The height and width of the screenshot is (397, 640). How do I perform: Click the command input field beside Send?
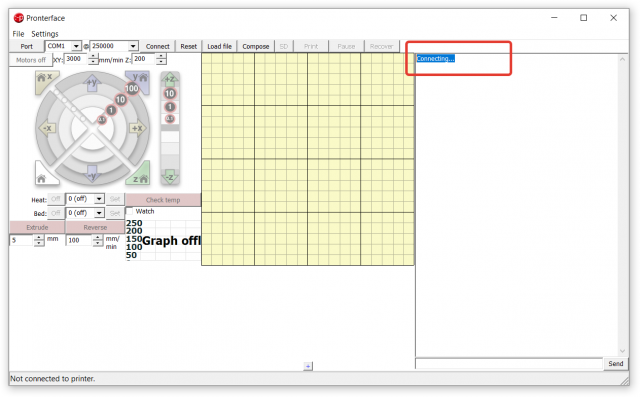[509, 364]
